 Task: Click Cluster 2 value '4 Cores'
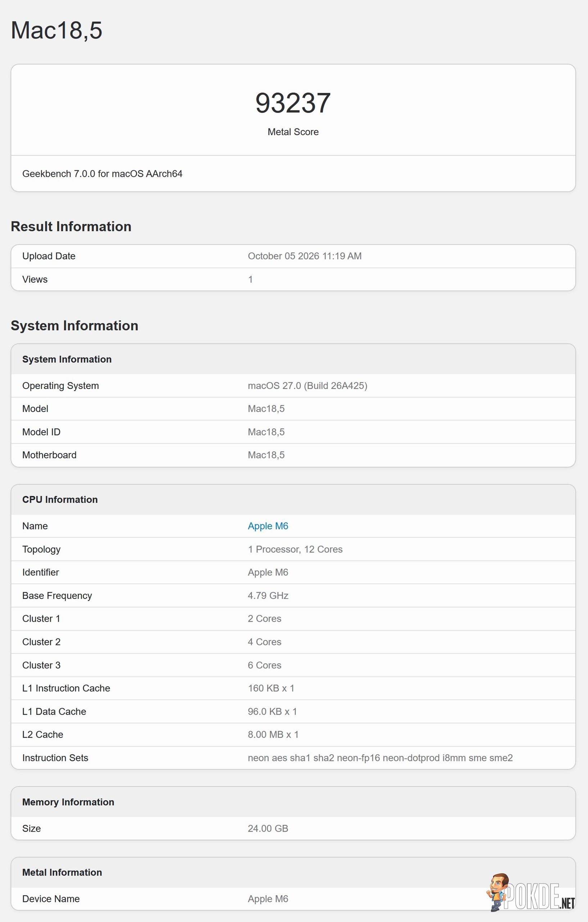pos(264,642)
